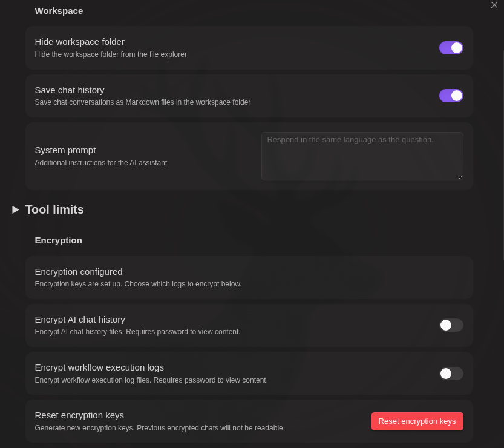Click the Reset encryption keys description text

(x=160, y=428)
